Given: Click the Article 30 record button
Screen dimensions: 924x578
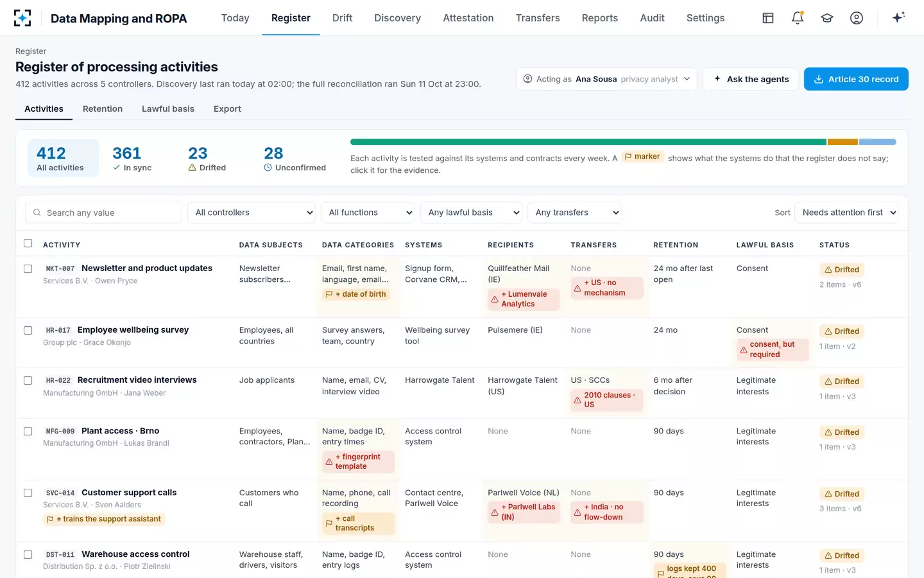Looking at the screenshot, I should [856, 79].
